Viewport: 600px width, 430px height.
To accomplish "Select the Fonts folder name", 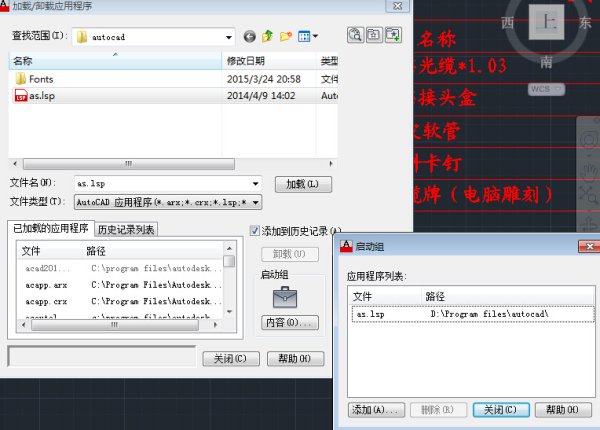I will click(x=41, y=79).
